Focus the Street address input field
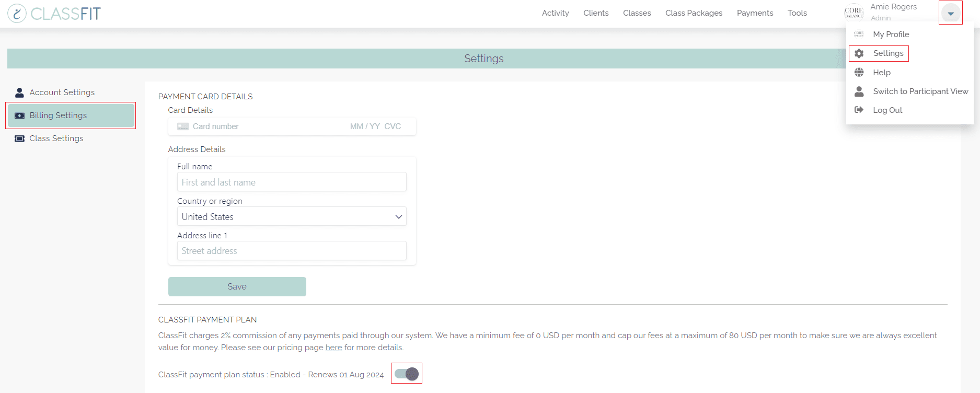This screenshot has height=393, width=980. (291, 251)
